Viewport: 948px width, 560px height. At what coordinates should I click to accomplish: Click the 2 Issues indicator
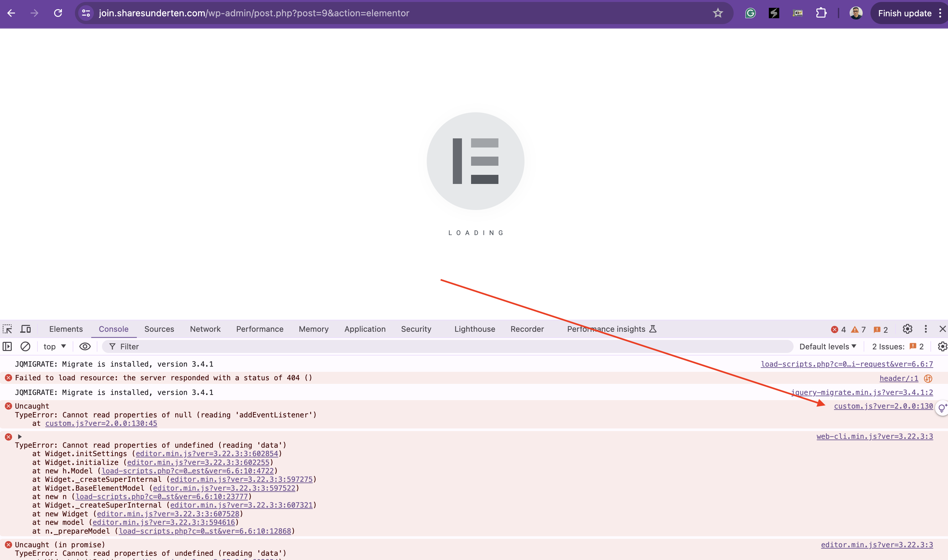[898, 346]
